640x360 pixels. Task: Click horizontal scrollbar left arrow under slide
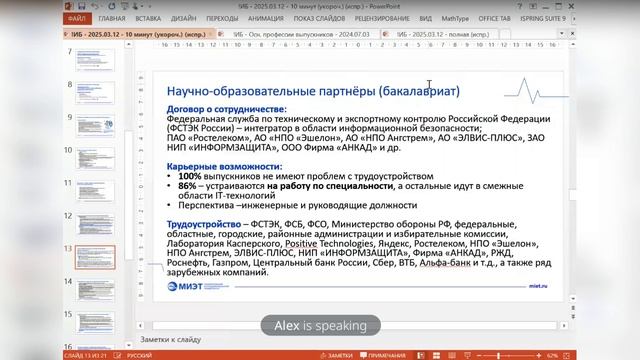click(x=140, y=326)
